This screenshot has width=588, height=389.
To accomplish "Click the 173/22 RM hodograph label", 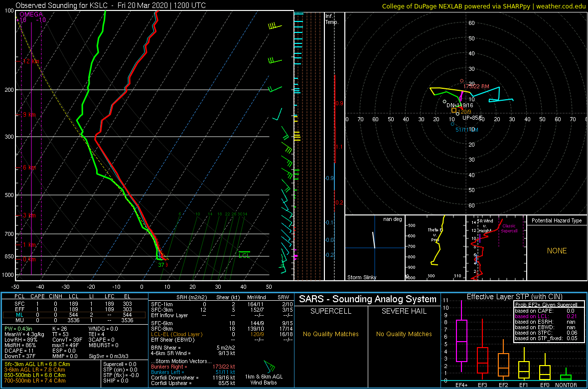I will (x=476, y=86).
